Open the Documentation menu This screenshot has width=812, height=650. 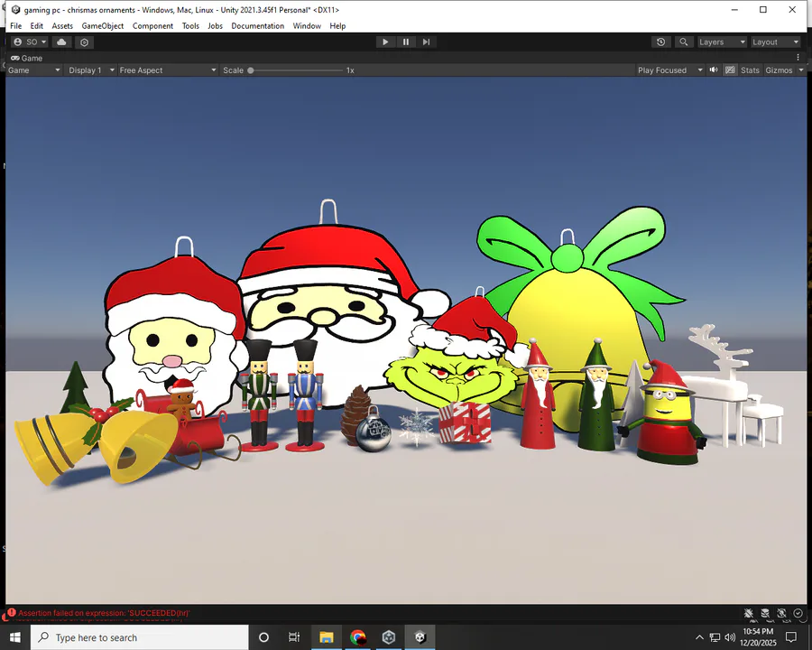point(257,26)
